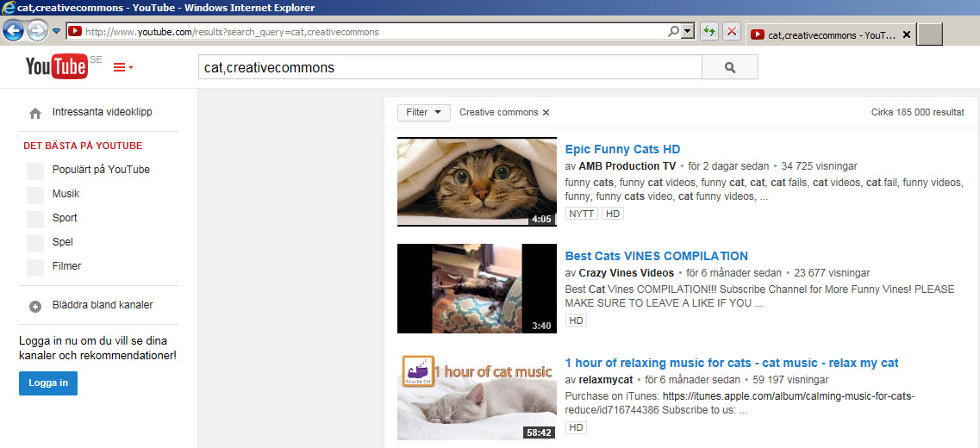Open the relaxmycat channel

[606, 380]
